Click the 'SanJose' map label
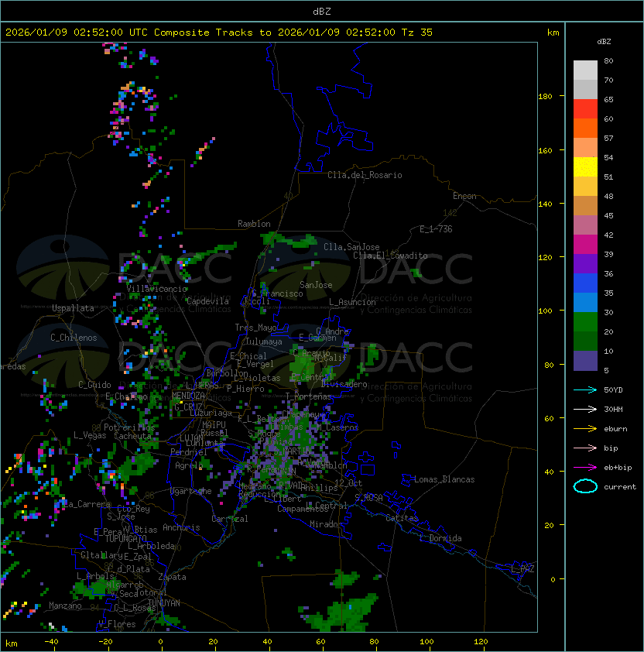The image size is (644, 652). 316,285
